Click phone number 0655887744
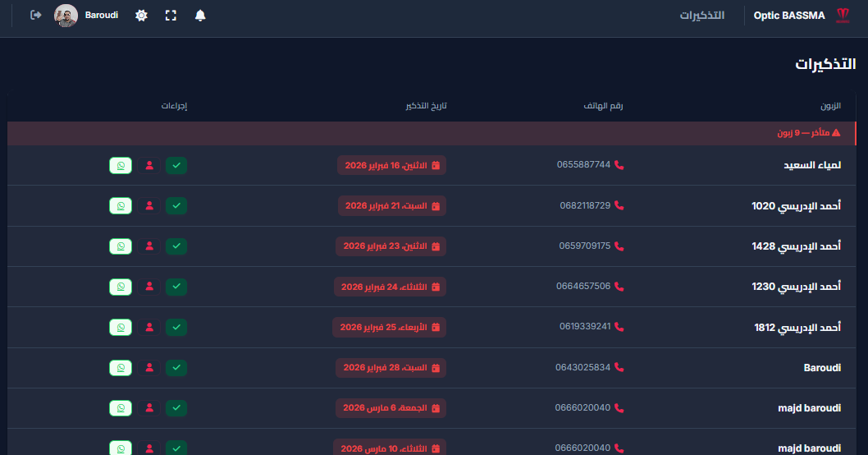 click(x=583, y=165)
